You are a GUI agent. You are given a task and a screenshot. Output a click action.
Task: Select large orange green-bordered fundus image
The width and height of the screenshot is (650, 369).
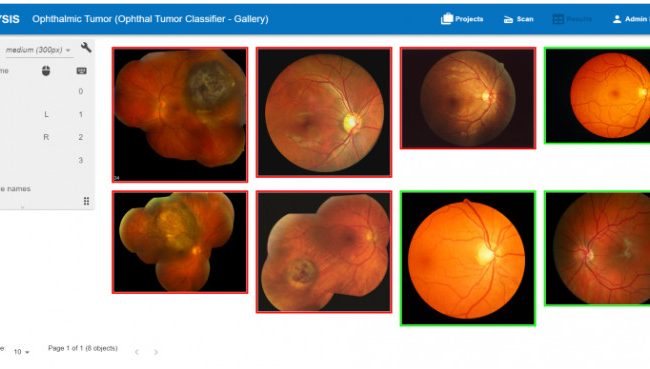coord(468,258)
